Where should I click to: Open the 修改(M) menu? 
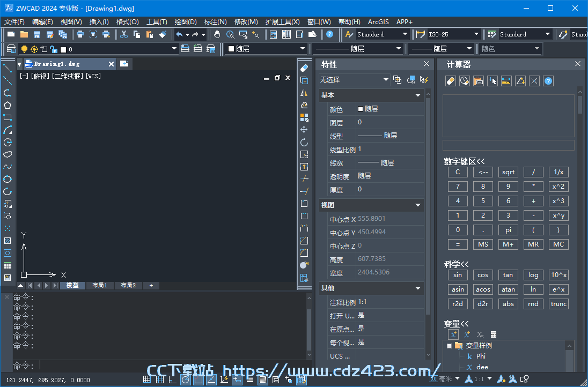[x=246, y=22]
